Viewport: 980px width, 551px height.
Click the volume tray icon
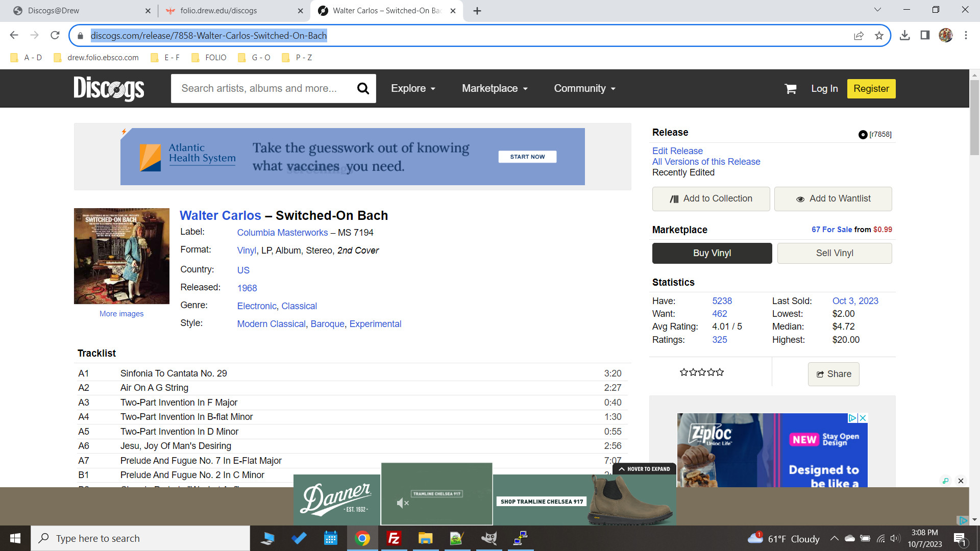pos(895,538)
